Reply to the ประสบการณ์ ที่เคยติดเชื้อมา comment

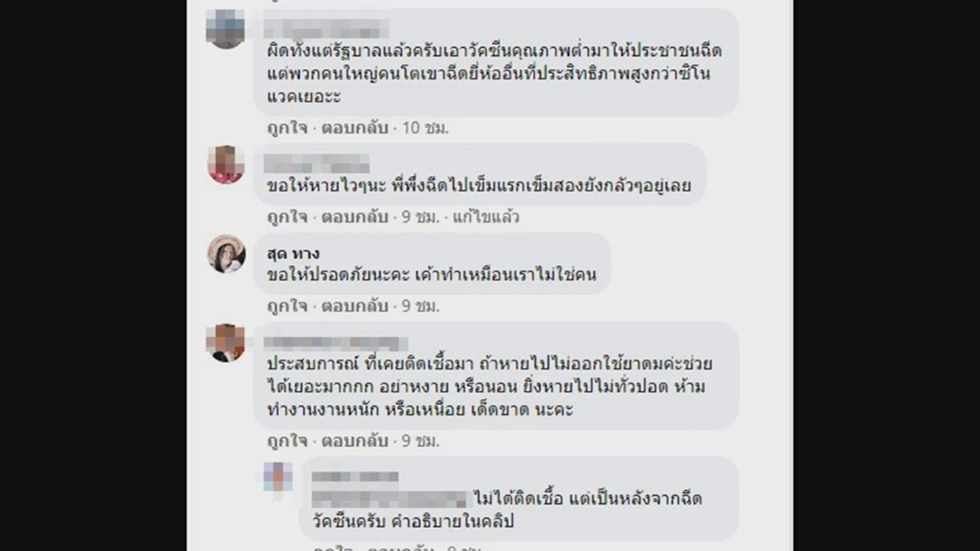click(x=355, y=441)
